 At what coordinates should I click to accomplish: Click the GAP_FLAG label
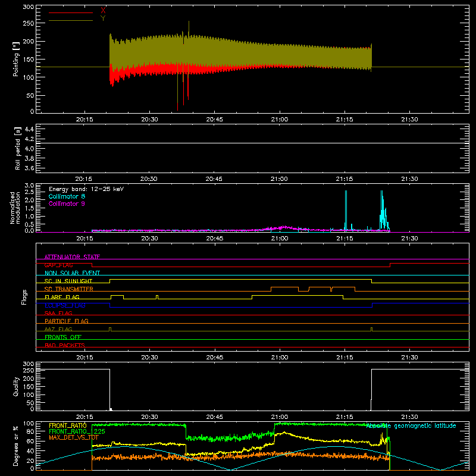[58, 265]
